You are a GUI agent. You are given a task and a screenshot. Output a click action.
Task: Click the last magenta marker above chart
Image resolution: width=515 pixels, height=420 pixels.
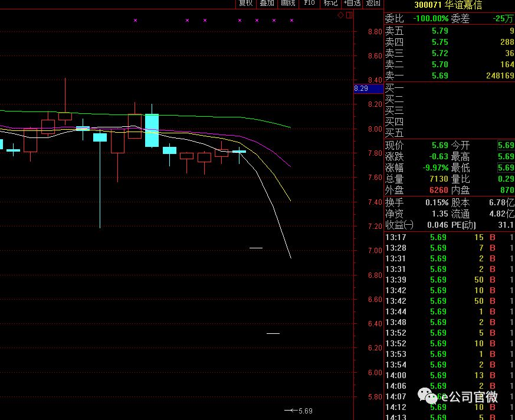[291, 21]
